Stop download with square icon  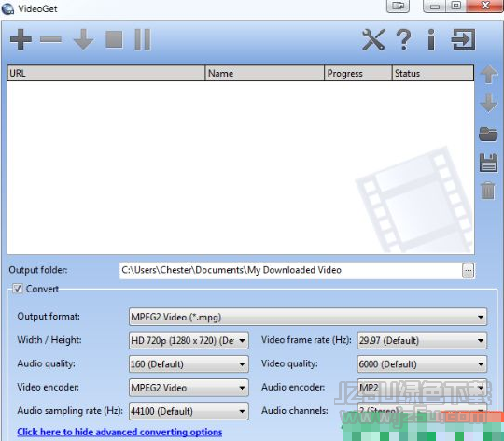coord(114,39)
